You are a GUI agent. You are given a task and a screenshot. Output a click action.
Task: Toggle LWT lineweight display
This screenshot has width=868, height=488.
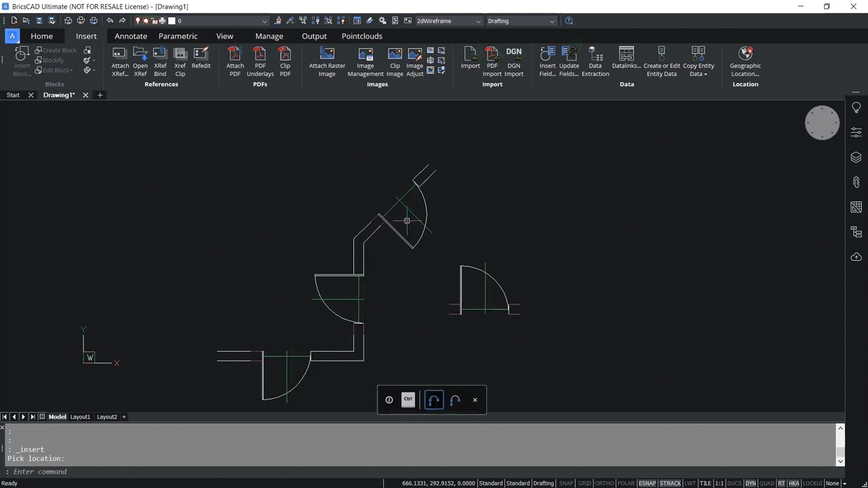pos(690,483)
